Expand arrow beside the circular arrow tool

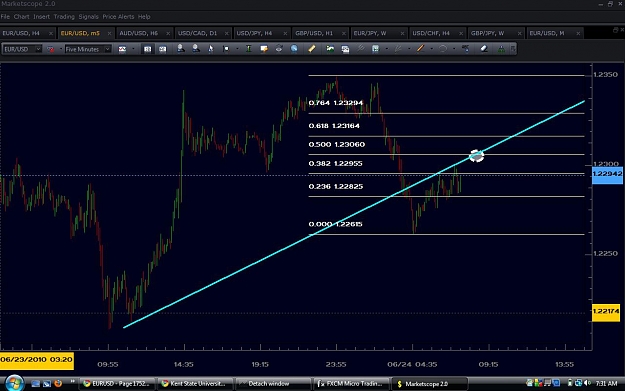(x=454, y=49)
